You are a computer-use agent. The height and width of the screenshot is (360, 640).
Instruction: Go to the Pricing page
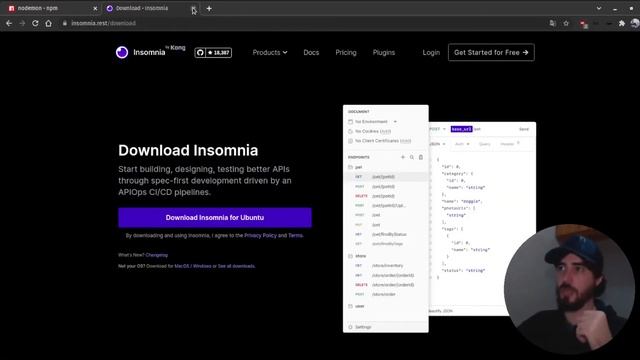coord(346,52)
